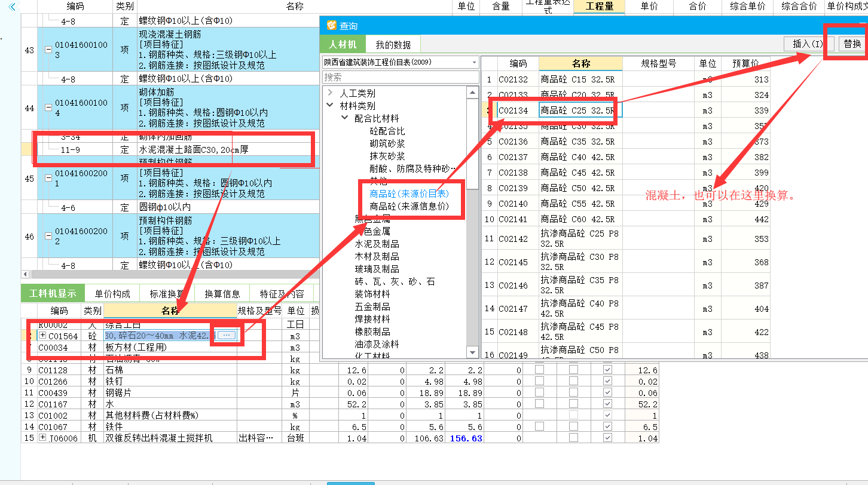This screenshot has width=868, height=485.
Task: Select row C02137 商品砼 C40 42.5R
Action: point(626,157)
